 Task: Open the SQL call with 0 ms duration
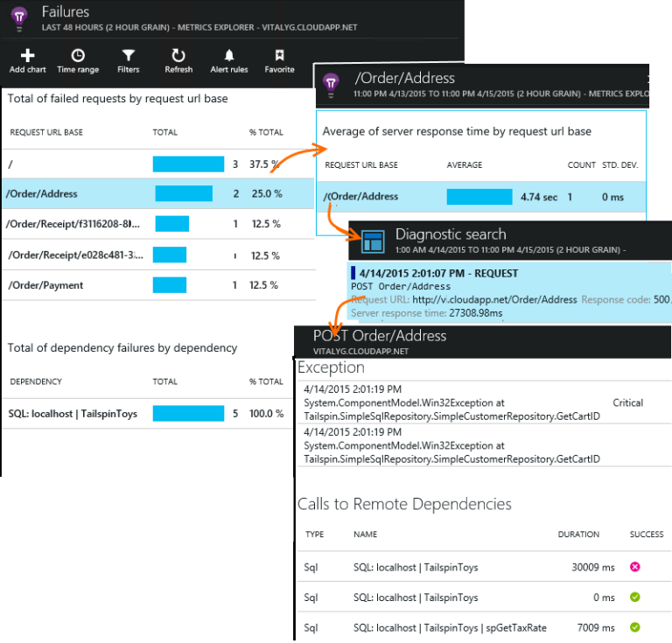[x=484, y=597]
